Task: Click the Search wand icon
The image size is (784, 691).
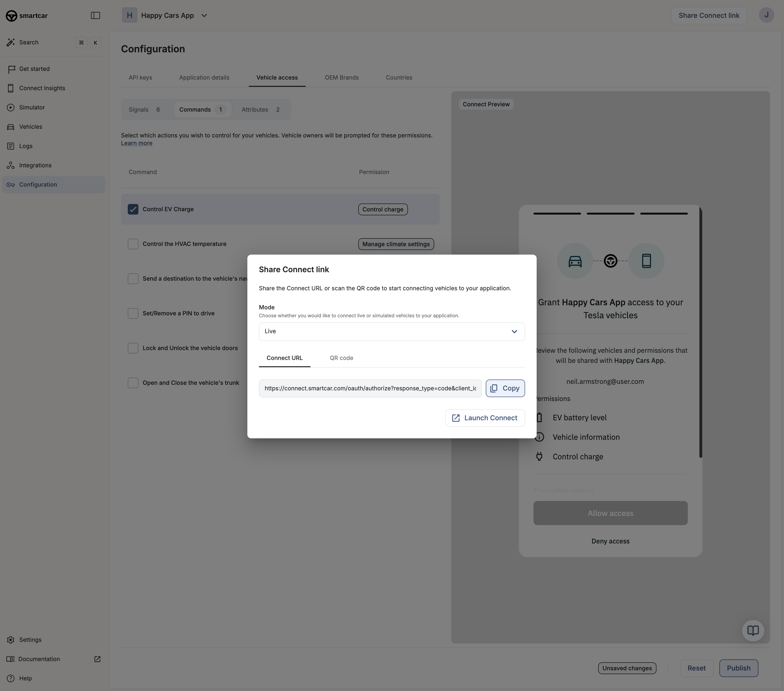Action: tap(11, 43)
